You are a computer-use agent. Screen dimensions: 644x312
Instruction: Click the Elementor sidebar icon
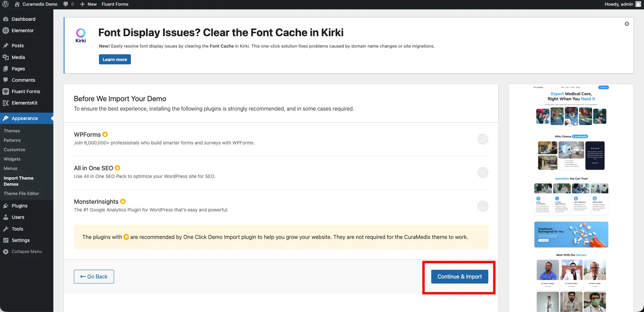(6, 30)
